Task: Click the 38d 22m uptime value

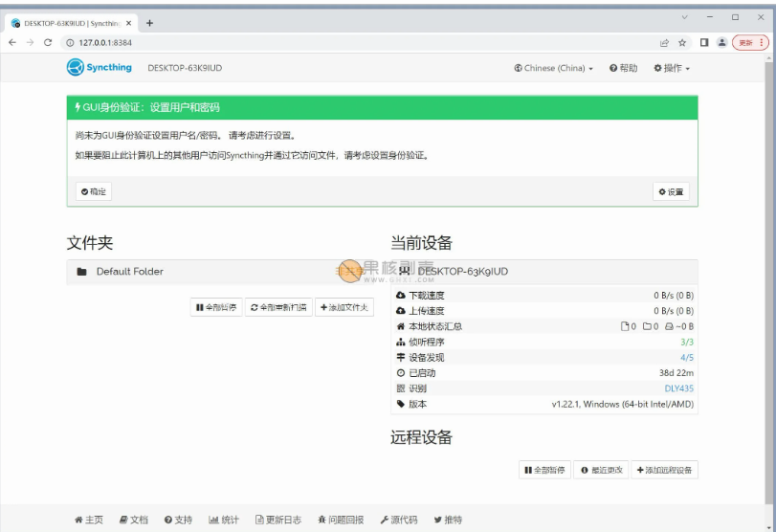Action: click(676, 373)
